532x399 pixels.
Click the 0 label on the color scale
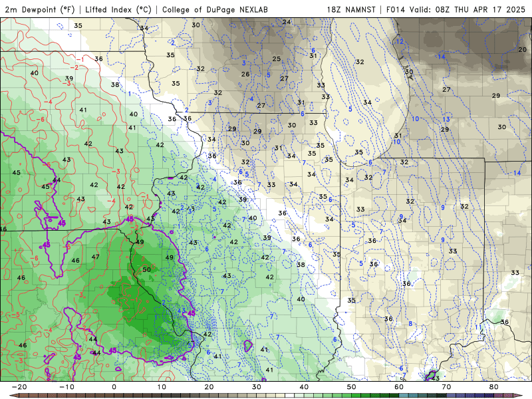point(114,387)
